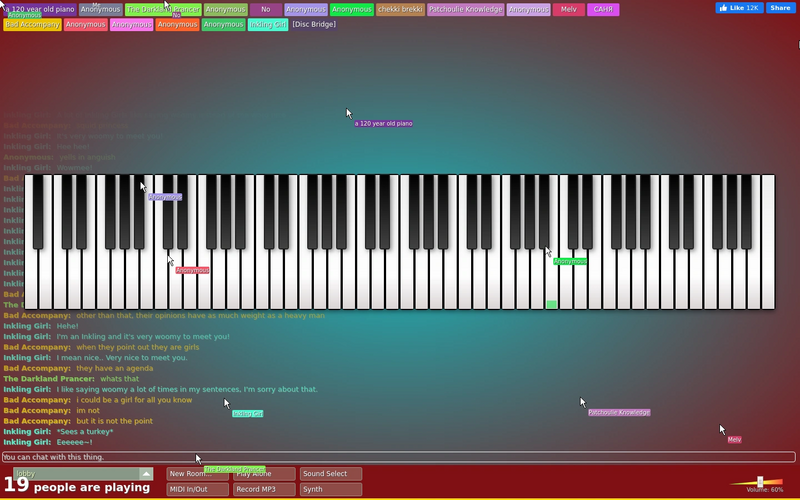
Task: Click the Facebook Share button
Action: (781, 8)
